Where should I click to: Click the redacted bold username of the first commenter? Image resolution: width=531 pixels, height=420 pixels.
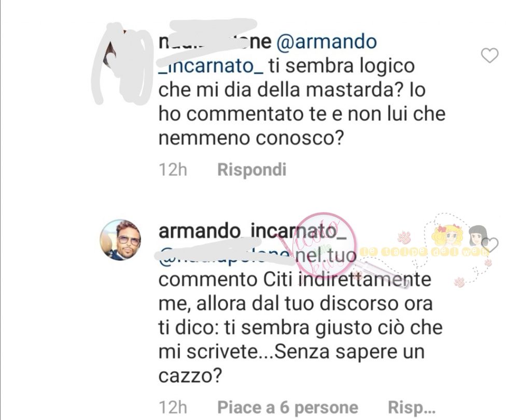coord(215,41)
